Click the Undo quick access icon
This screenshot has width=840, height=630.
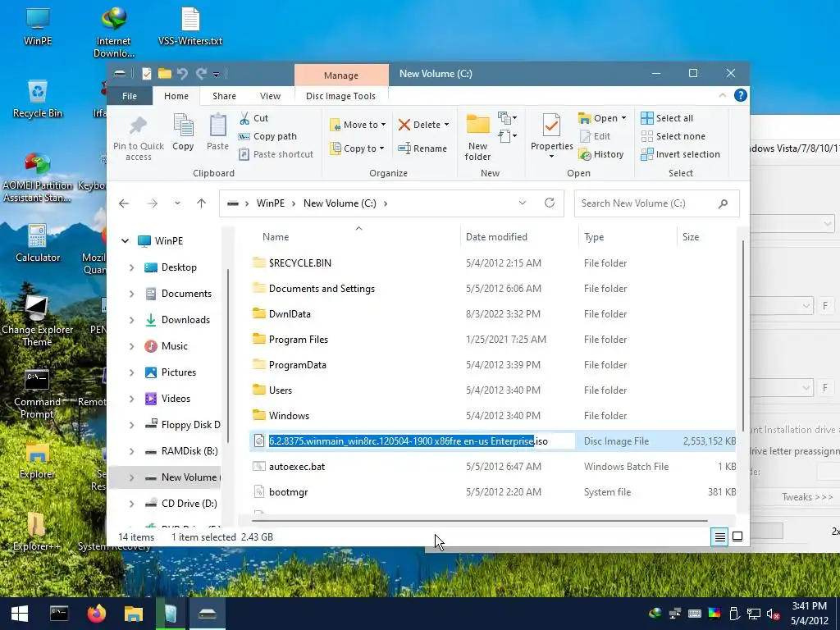point(182,73)
